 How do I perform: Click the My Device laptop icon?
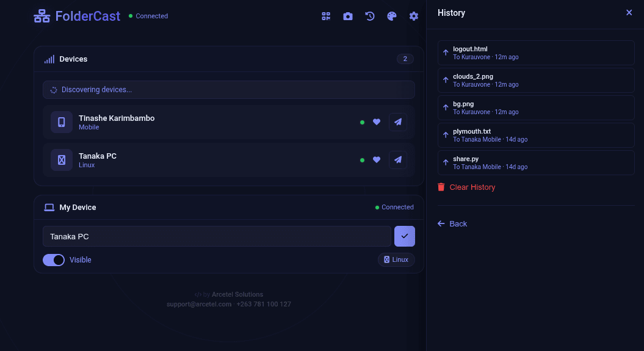(49, 208)
